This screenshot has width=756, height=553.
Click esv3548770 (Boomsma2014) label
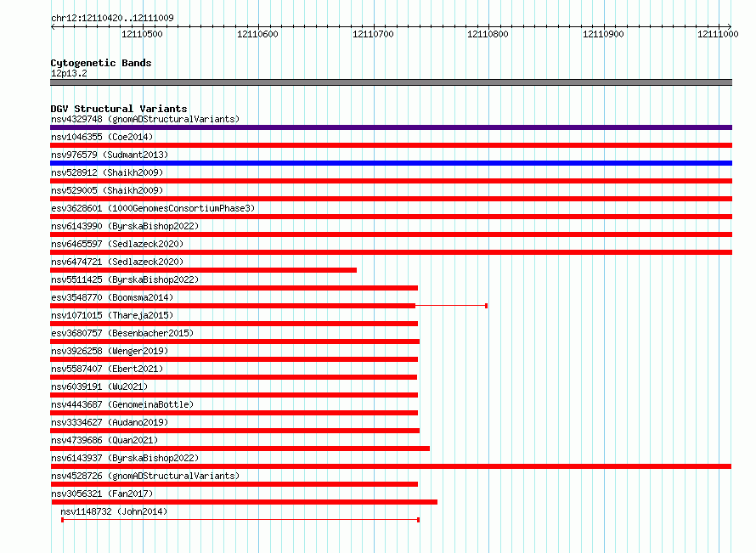pos(112,297)
